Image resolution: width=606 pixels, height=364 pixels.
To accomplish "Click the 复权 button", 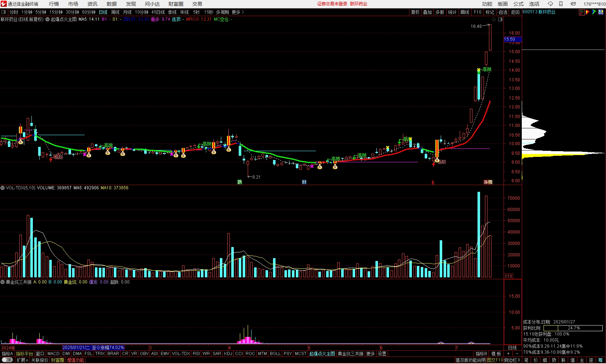I will (x=415, y=12).
